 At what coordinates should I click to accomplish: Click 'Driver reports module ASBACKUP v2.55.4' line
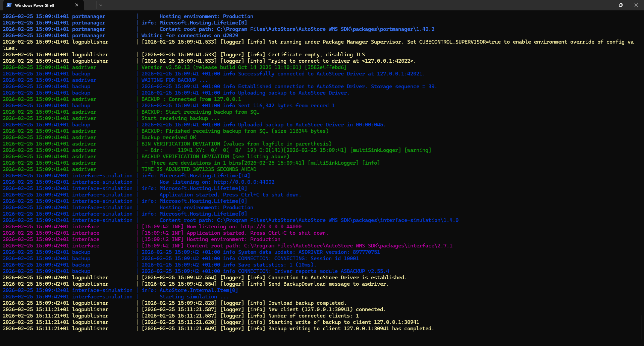coord(332,271)
